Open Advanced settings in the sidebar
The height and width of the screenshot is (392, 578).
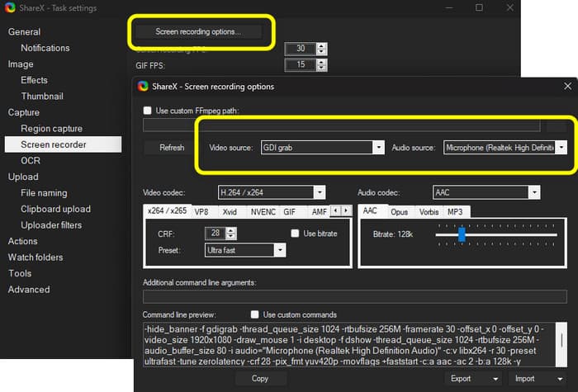coord(29,290)
